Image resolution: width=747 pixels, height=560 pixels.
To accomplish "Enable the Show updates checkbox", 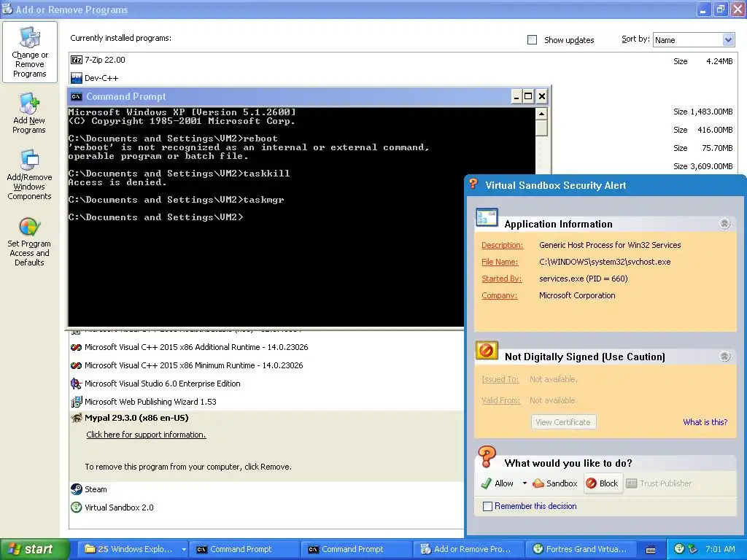I will pos(532,40).
